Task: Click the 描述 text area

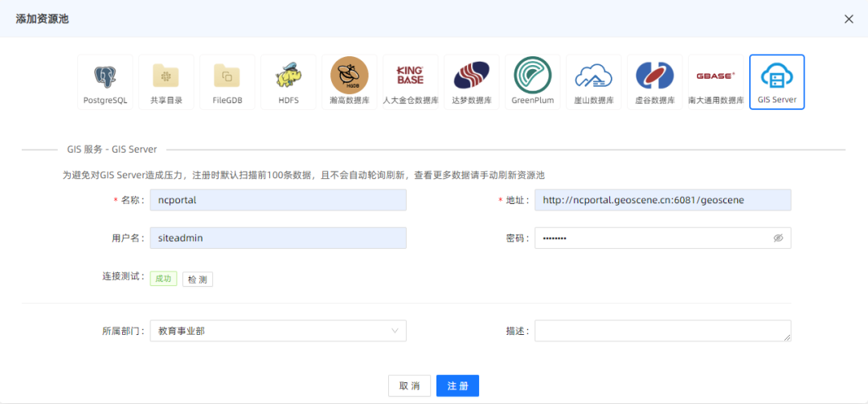Action: (x=662, y=331)
